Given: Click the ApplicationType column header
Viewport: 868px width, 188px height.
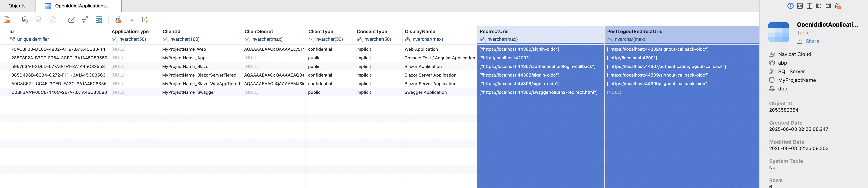Looking at the screenshot, I should coord(130,32).
